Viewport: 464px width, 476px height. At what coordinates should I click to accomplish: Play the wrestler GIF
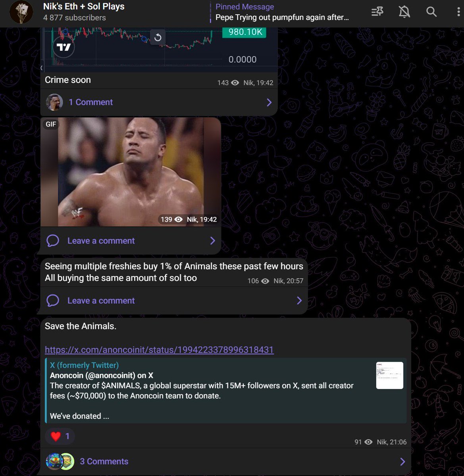tap(131, 172)
